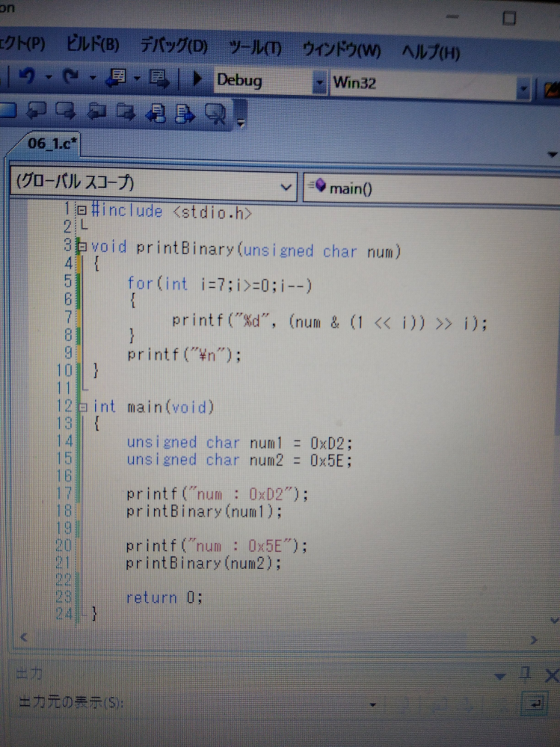Open the ヘルプ(H) menu
The height and width of the screenshot is (747, 560).
point(431,52)
